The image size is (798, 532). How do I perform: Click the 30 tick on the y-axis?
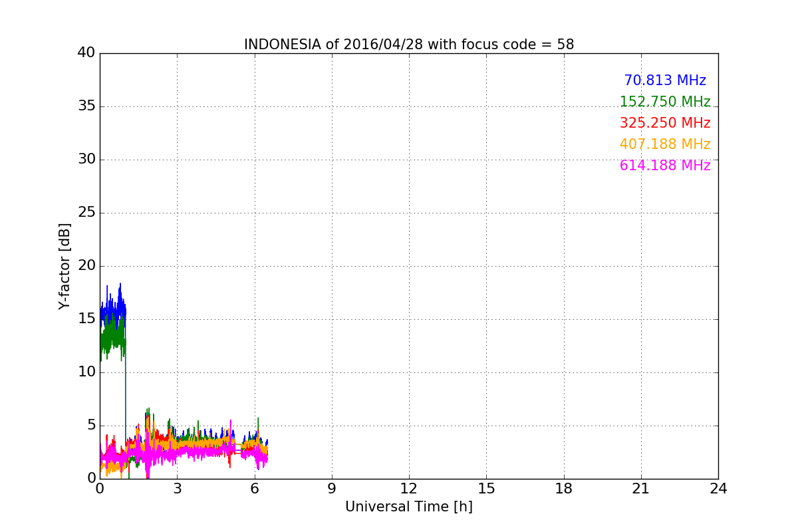point(86,160)
